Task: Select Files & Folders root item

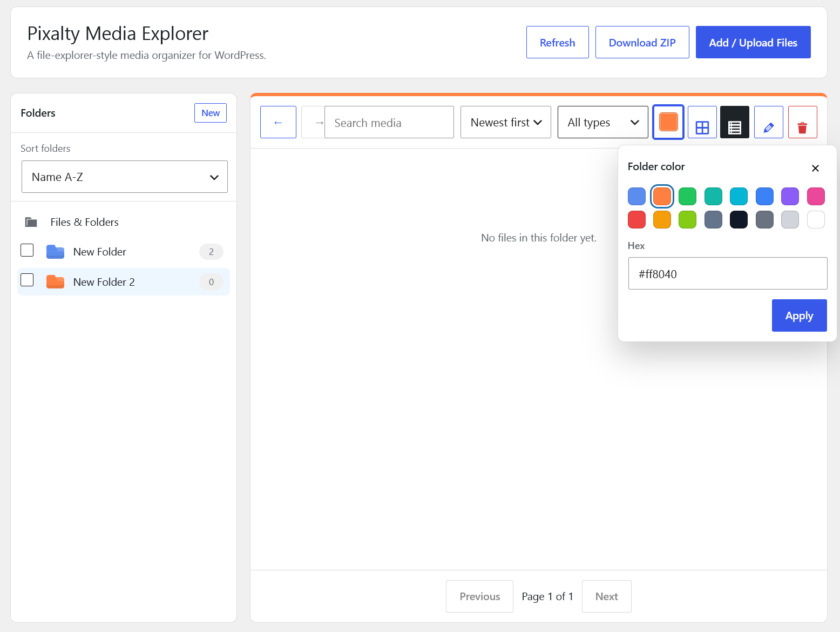Action: pos(124,222)
